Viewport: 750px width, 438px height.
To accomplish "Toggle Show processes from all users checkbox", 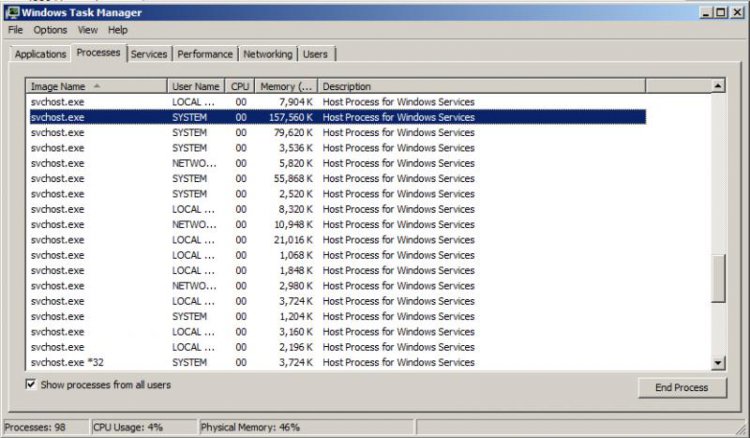I will pyautogui.click(x=31, y=384).
